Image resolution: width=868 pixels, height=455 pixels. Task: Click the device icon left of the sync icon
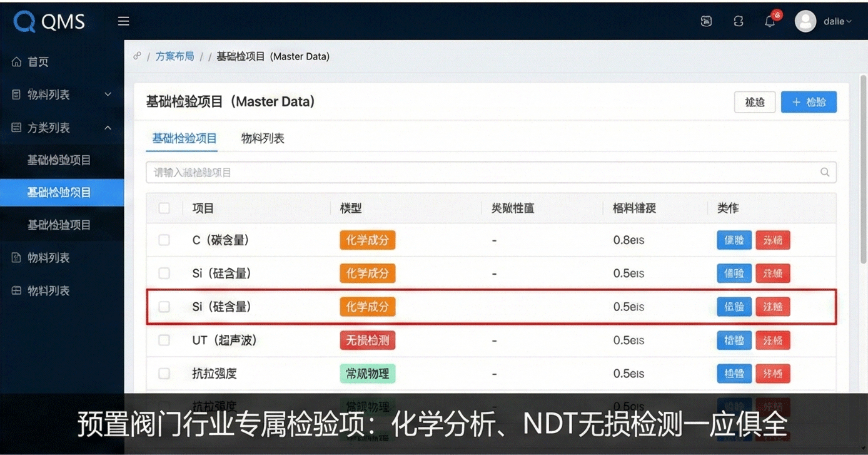point(706,21)
